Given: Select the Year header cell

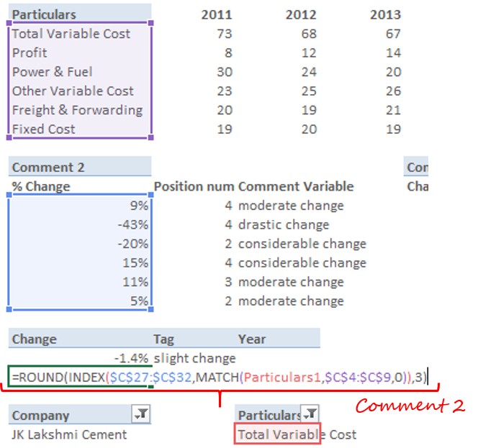Looking at the screenshot, I should click(x=252, y=339).
